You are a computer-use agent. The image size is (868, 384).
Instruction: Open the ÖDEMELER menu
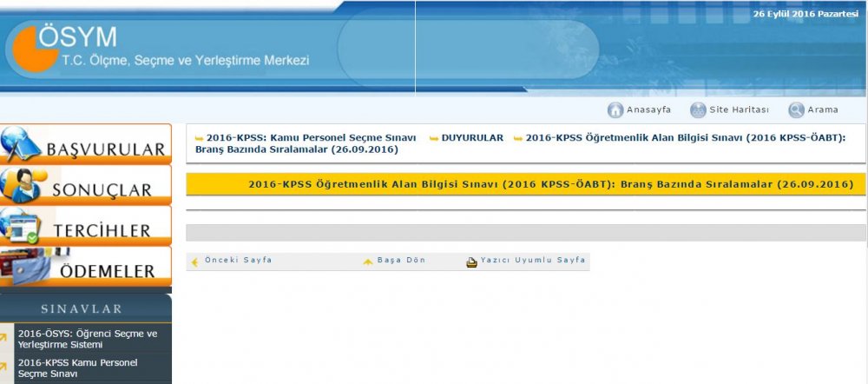(x=86, y=266)
